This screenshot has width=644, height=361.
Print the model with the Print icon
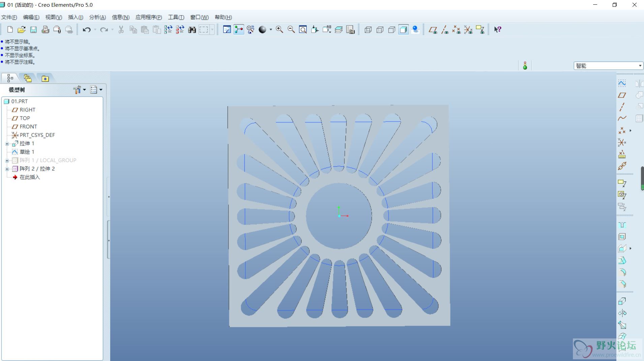click(x=45, y=30)
